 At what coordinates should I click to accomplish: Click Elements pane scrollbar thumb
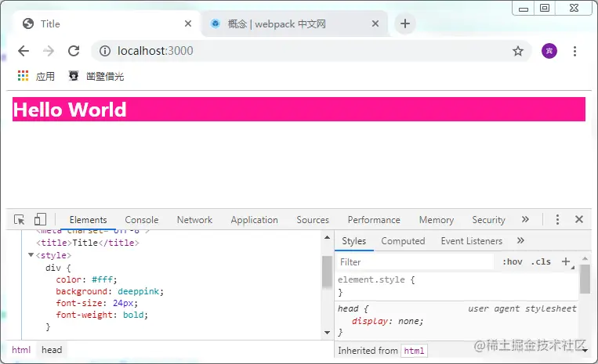coord(328,272)
